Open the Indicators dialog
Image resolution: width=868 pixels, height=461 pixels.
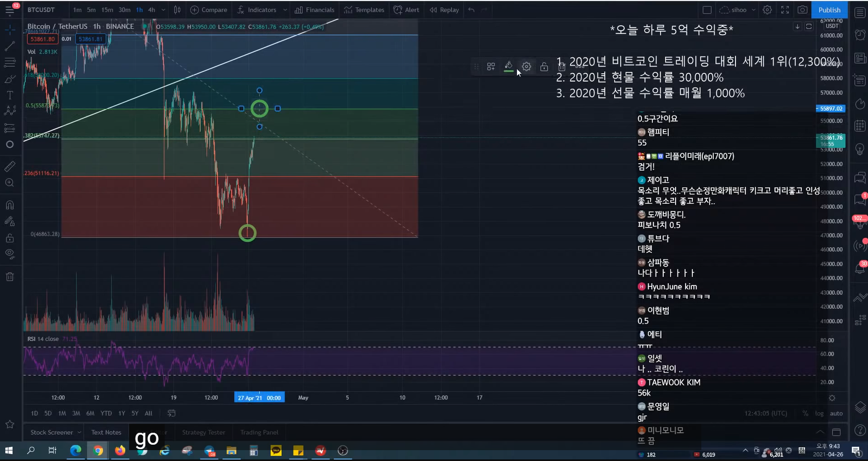[257, 10]
